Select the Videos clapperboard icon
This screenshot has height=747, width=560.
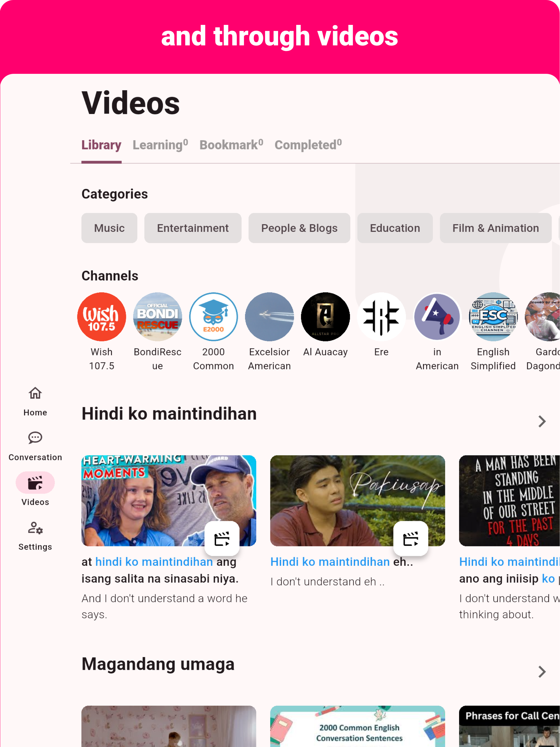(x=35, y=483)
